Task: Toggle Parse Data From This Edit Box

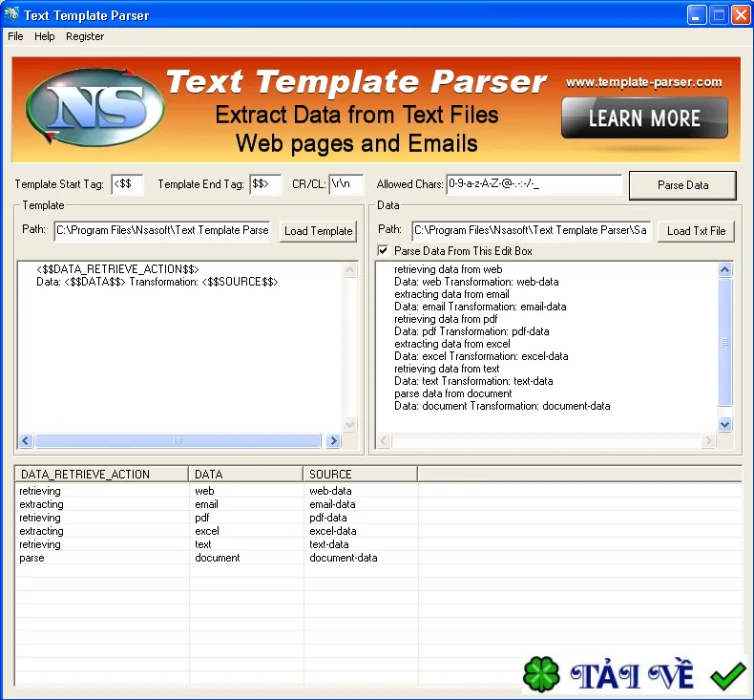Action: [x=384, y=250]
